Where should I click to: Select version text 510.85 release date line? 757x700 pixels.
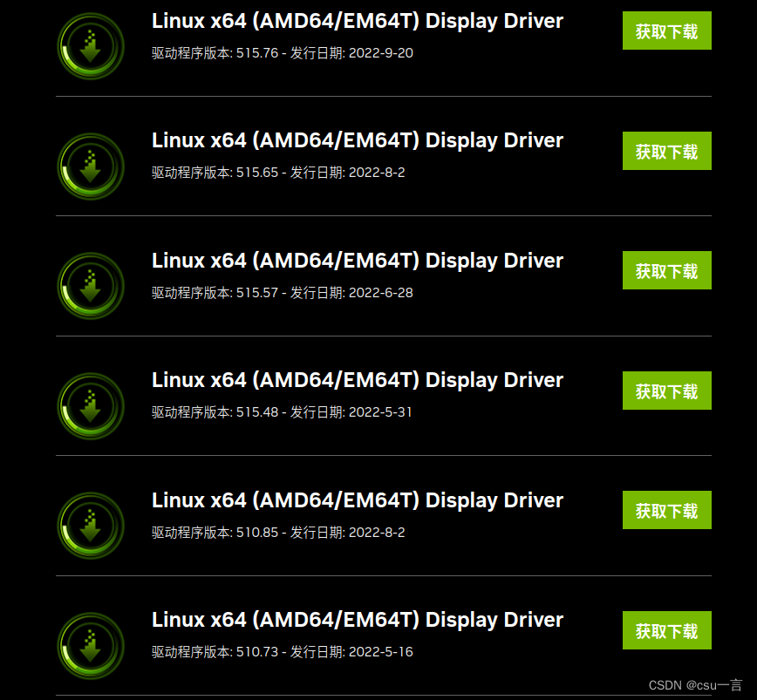point(278,533)
